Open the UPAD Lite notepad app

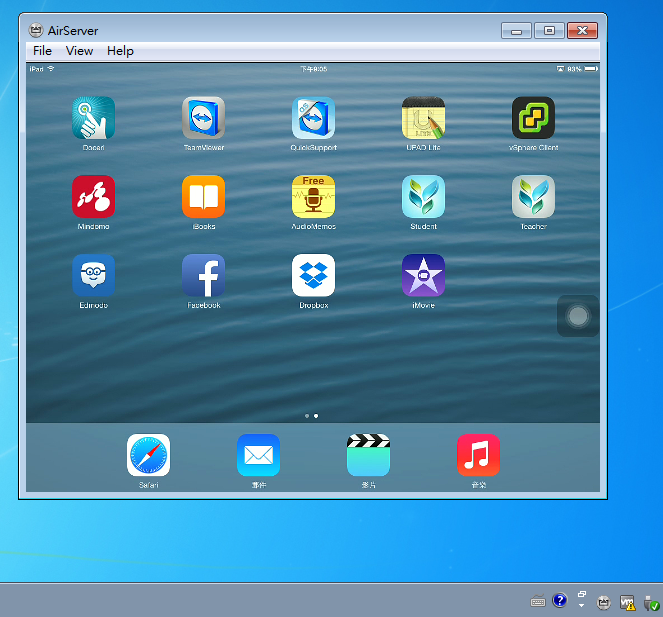pos(423,118)
